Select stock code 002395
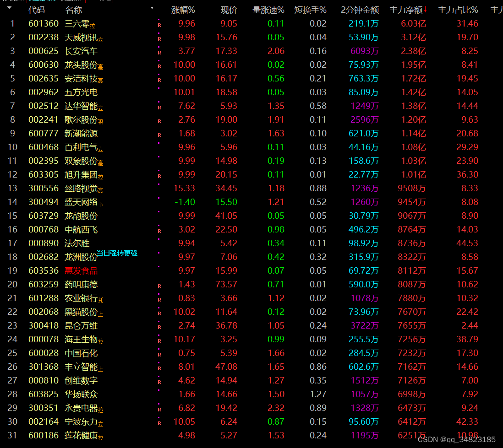 point(44,161)
